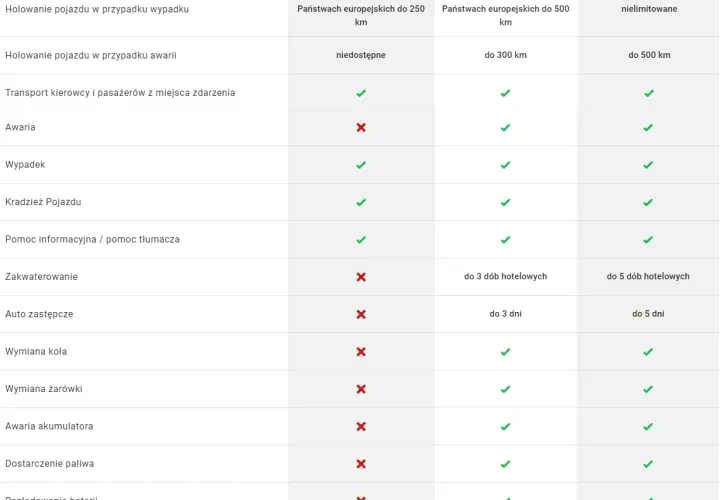The width and height of the screenshot is (720, 500).
Task: Click 'do 3 dób hotelowych' cell
Action: (506, 276)
